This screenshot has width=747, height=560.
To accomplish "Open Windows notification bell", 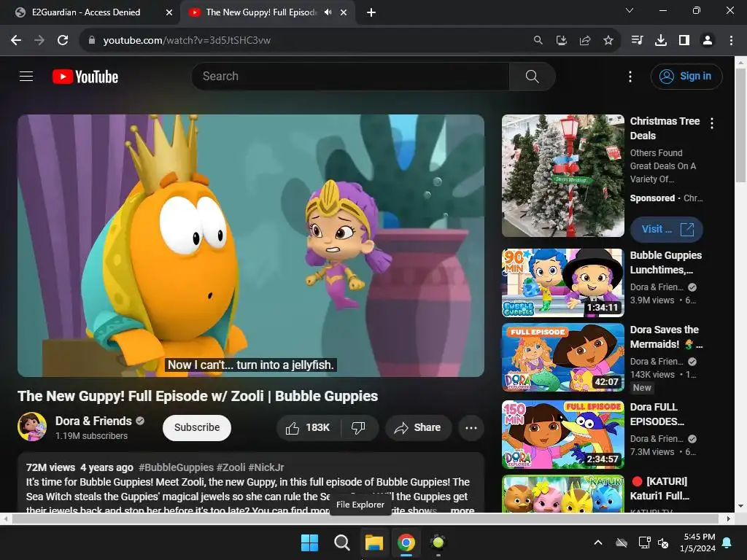I will tap(727, 542).
